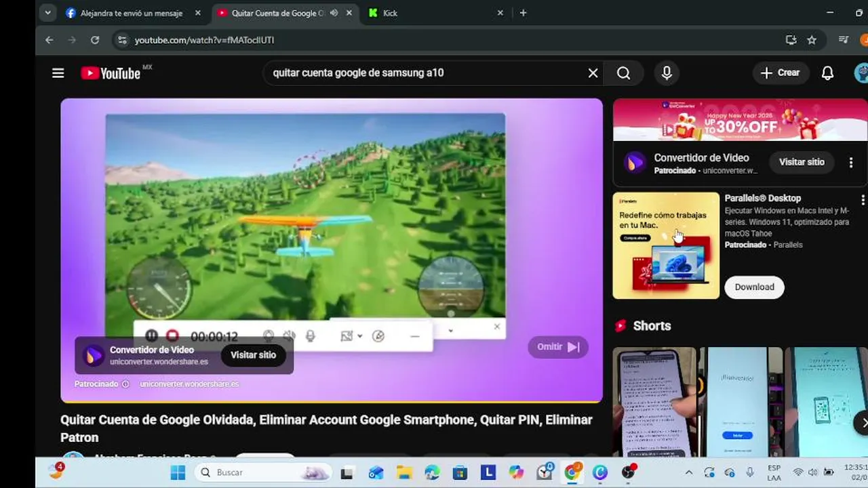
Task: Open File Explorer from the taskbar
Action: click(403, 472)
